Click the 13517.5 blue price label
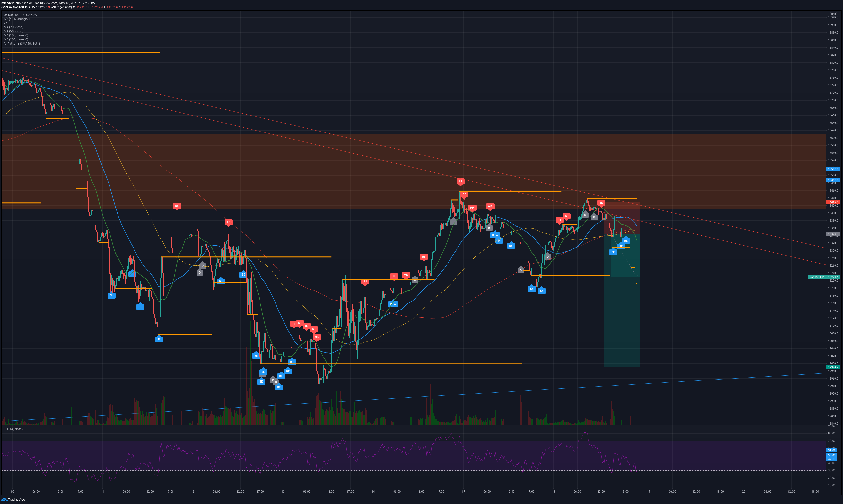This screenshot has height=504, width=843. point(833,169)
